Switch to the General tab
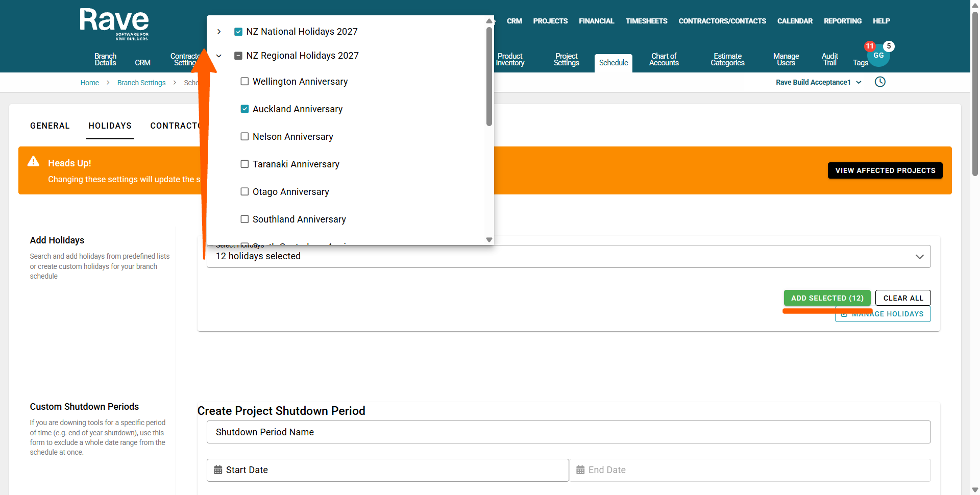 (x=50, y=126)
